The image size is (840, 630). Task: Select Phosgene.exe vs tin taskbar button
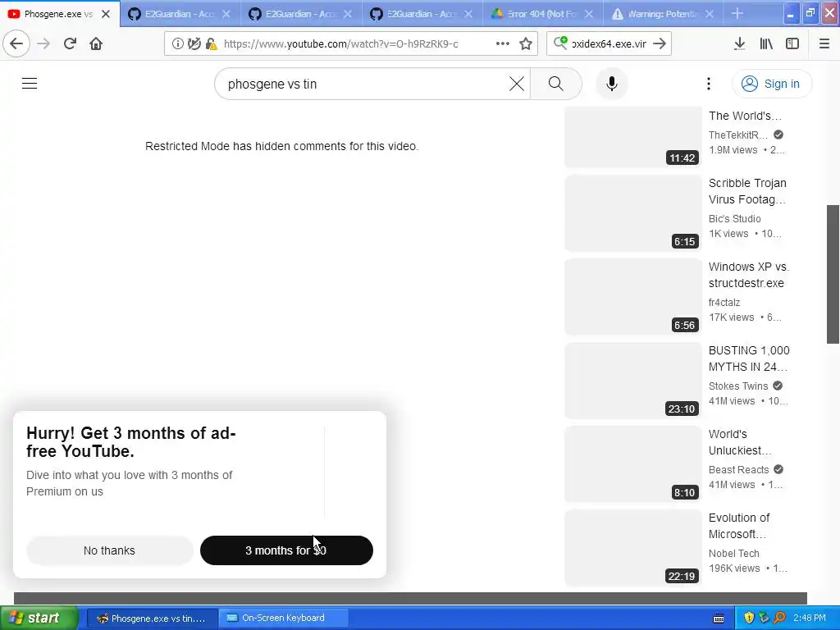coord(152,619)
